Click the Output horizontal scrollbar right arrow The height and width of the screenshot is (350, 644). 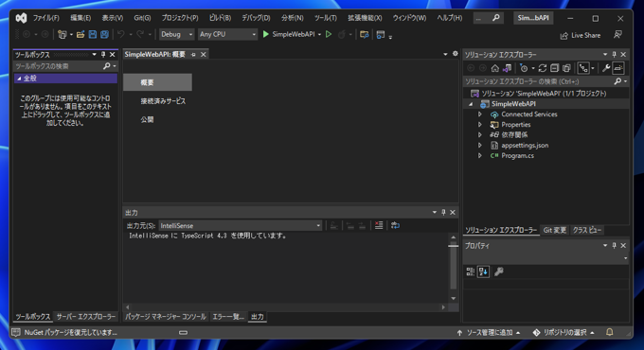(x=443, y=306)
